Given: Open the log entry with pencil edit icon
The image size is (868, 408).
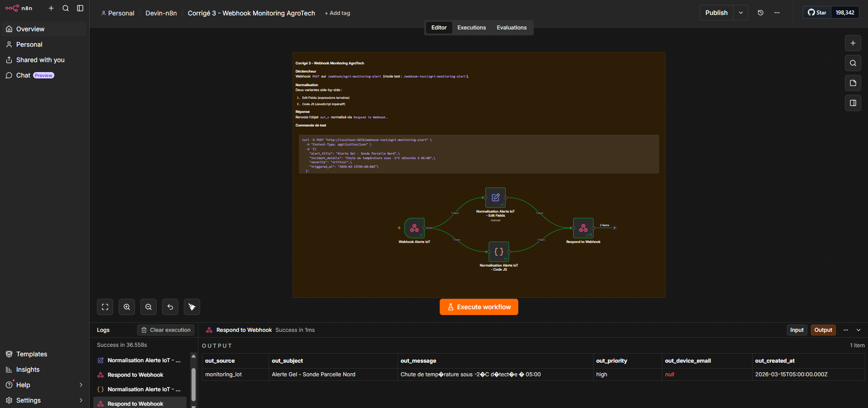Looking at the screenshot, I should tap(140, 360).
